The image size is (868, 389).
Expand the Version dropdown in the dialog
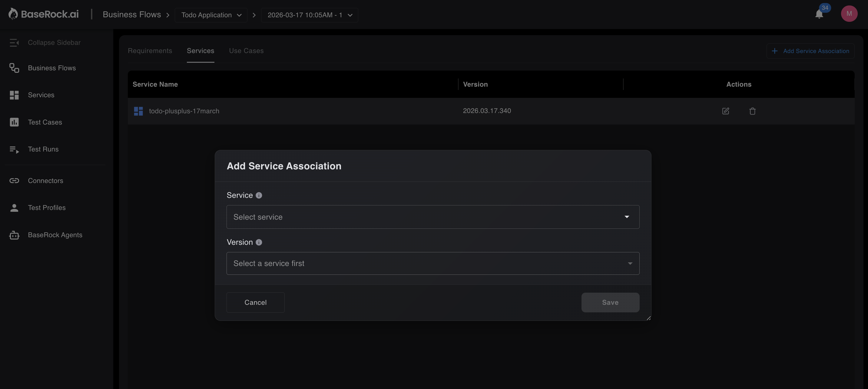[433, 264]
